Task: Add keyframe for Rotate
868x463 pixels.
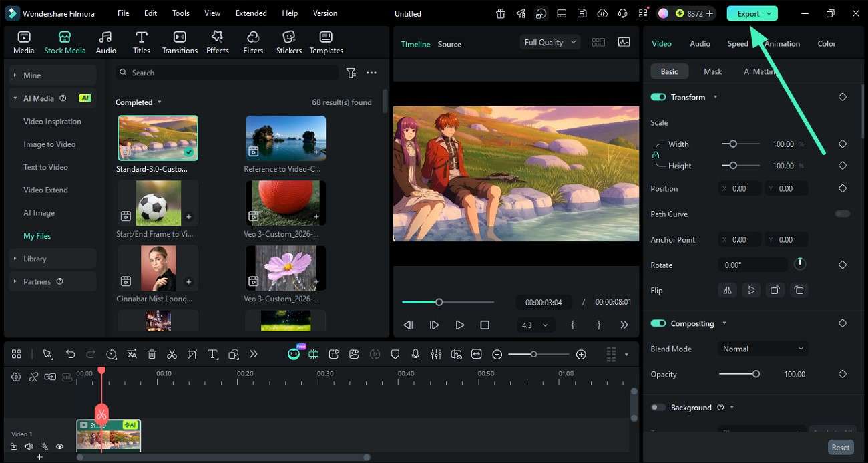Action: (x=842, y=265)
